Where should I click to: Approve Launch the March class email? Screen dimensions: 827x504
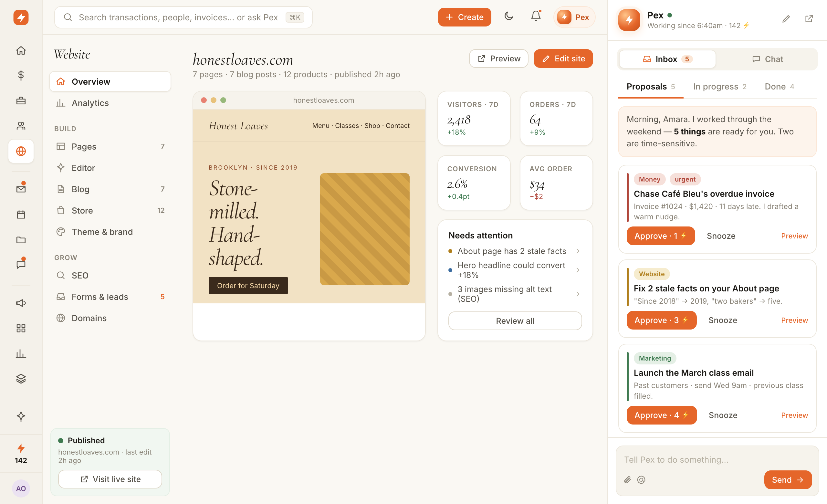coord(662,415)
